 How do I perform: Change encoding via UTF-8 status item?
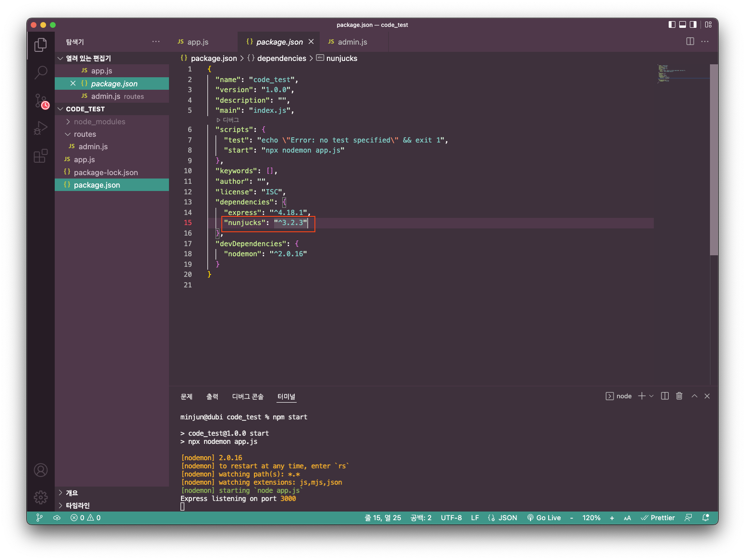(451, 518)
